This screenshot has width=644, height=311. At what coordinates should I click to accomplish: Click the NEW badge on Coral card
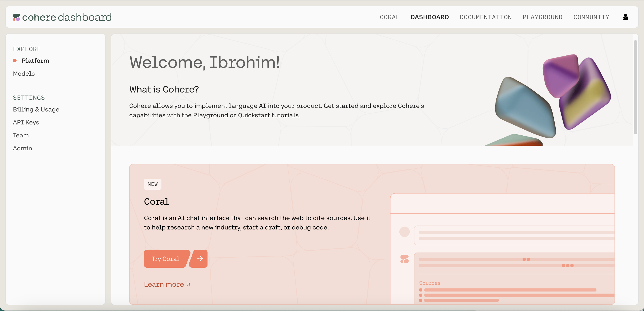pyautogui.click(x=153, y=184)
